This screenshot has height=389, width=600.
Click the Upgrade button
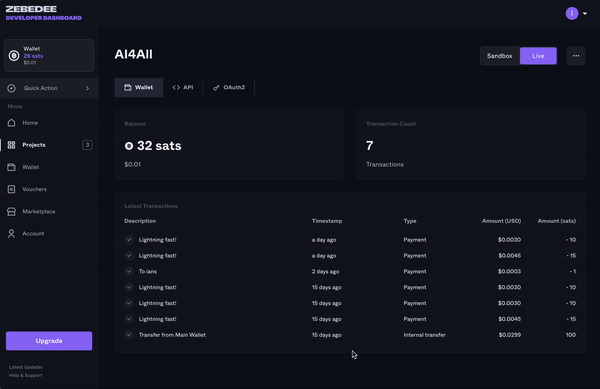[x=49, y=341]
